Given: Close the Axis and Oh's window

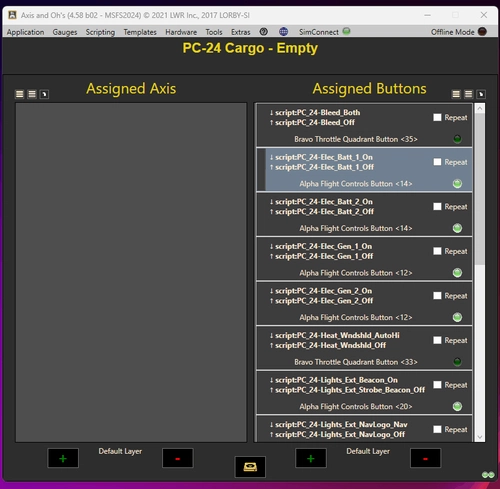Looking at the screenshot, I should click(484, 15).
